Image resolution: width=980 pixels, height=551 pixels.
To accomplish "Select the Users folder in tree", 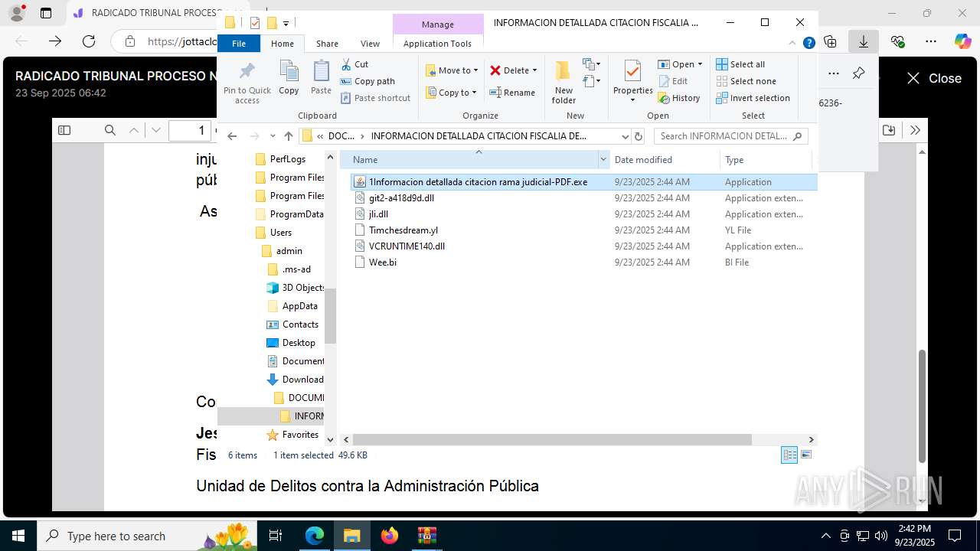I will click(x=281, y=233).
